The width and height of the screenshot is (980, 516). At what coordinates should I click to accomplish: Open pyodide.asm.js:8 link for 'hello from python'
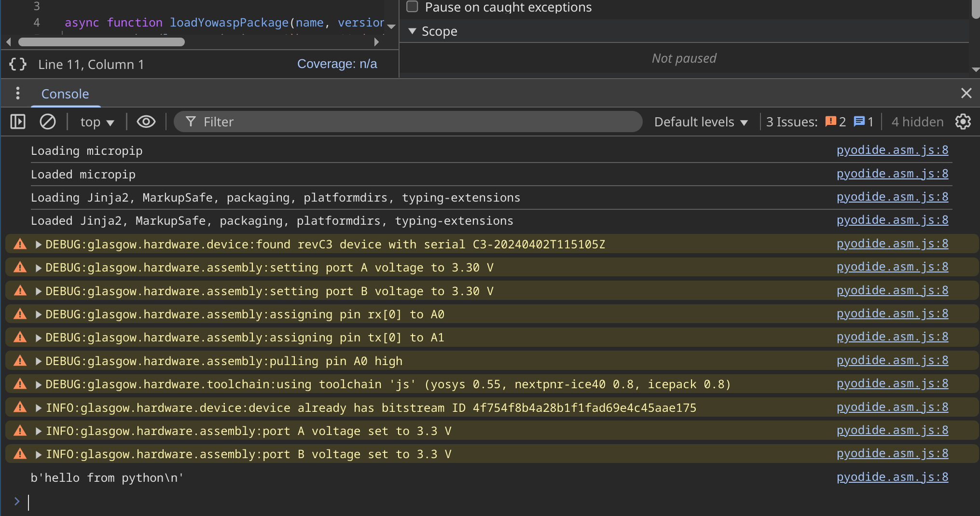892,477
